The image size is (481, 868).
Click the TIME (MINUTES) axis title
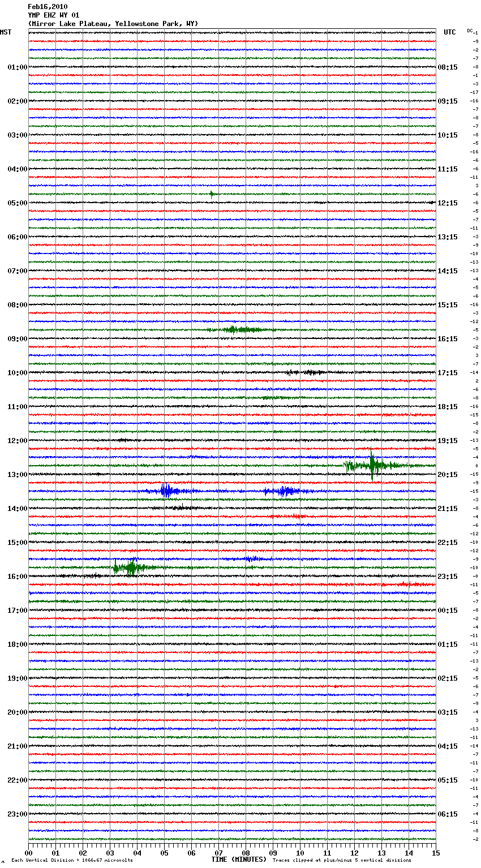pos(239,860)
